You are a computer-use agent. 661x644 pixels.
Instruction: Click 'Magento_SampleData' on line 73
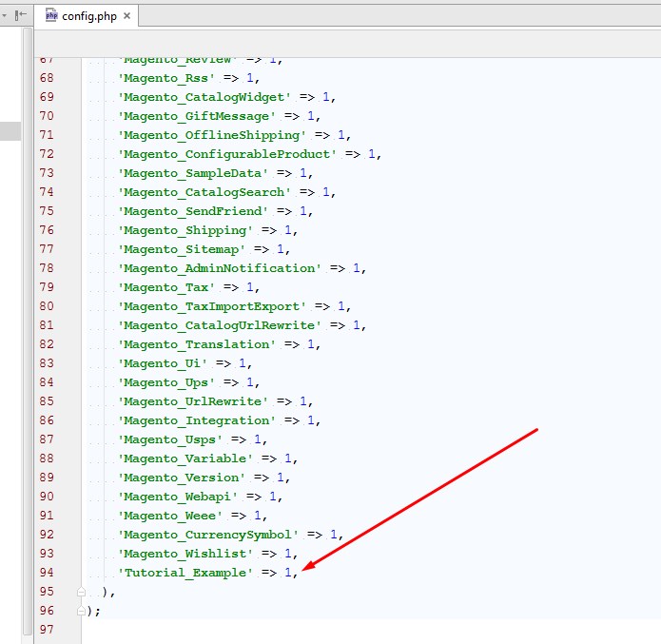tap(193, 173)
